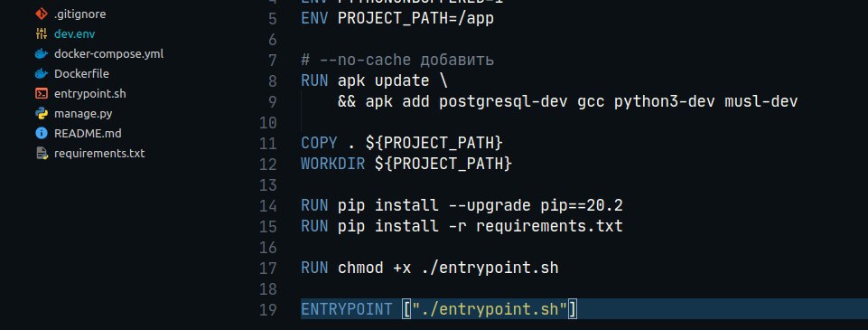This screenshot has width=868, height=330.
Task: Select Dockerfile in the file explorer
Action: [81, 73]
